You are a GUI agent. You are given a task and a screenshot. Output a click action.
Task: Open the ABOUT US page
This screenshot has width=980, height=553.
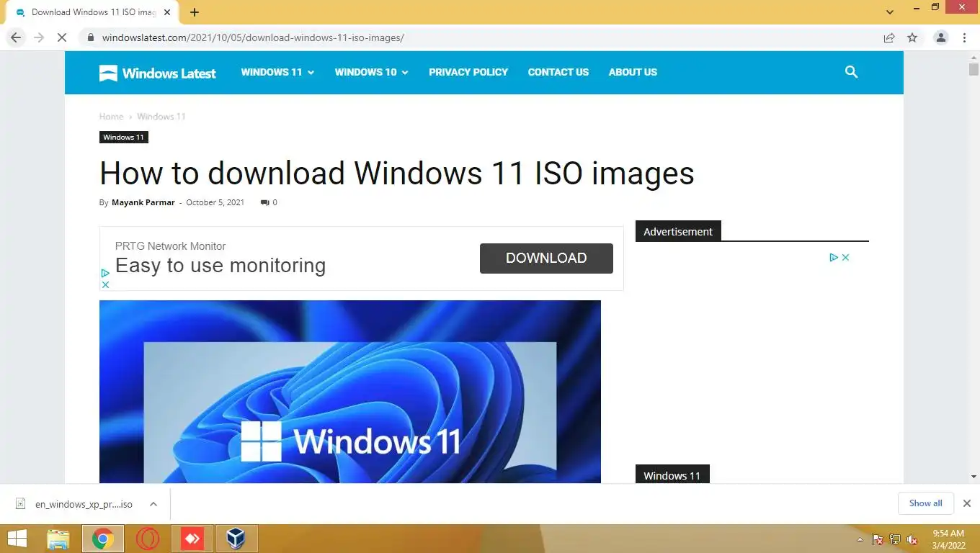633,72
